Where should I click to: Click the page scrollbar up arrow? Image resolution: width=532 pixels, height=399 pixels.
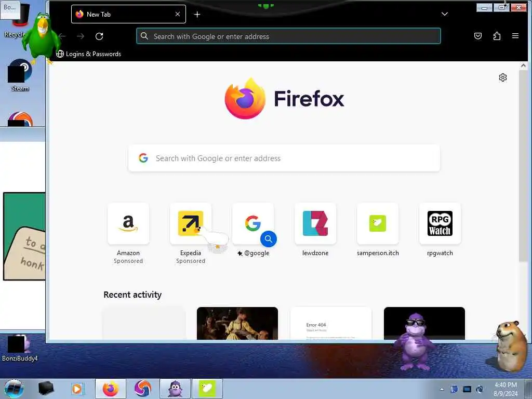(x=523, y=66)
